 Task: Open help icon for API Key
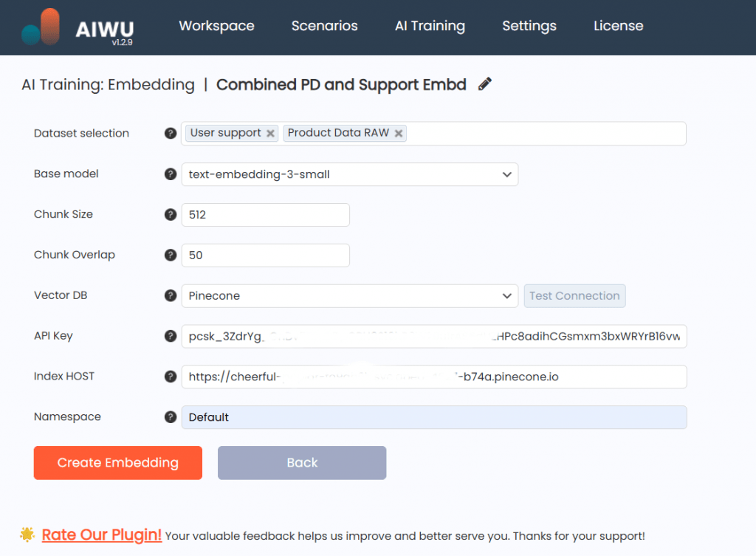(171, 336)
